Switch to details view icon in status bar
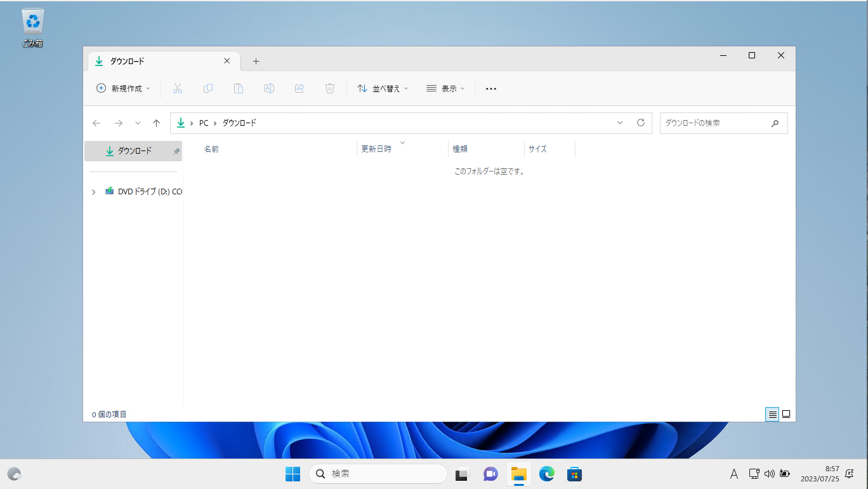The width and height of the screenshot is (868, 489). 772,414
